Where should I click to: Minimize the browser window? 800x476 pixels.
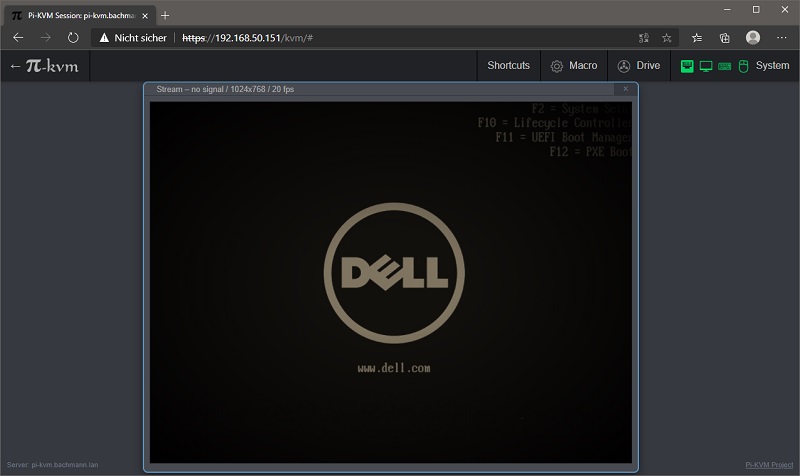tap(727, 9)
